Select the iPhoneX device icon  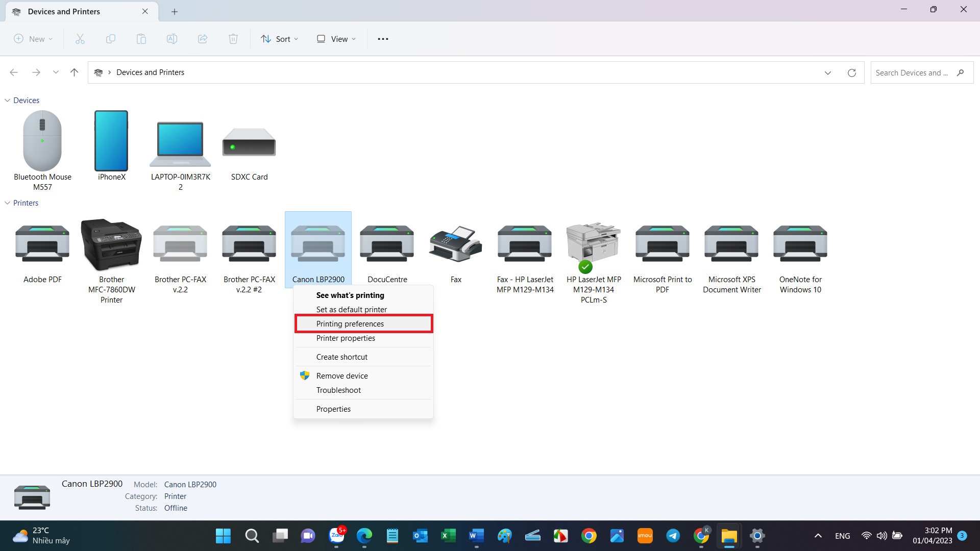coord(111,141)
